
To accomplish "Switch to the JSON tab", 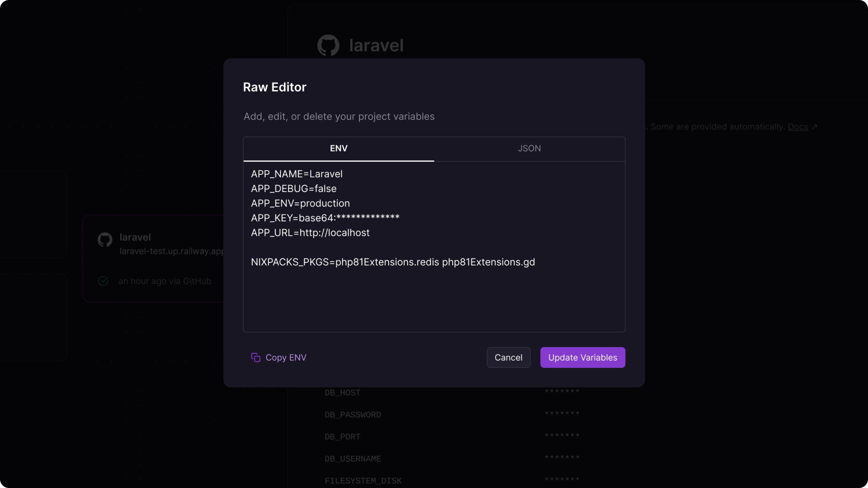I will click(x=529, y=149).
